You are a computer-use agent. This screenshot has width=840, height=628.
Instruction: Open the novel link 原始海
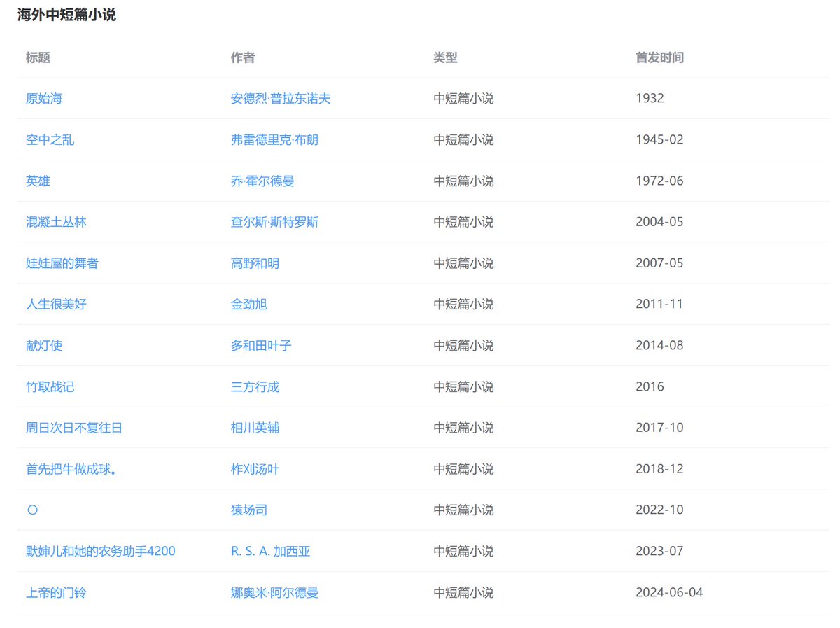tap(43, 98)
